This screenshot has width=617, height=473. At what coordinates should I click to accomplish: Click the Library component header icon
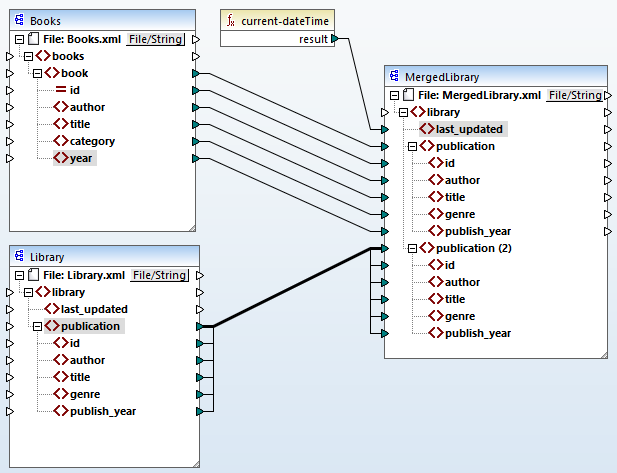coord(20,257)
